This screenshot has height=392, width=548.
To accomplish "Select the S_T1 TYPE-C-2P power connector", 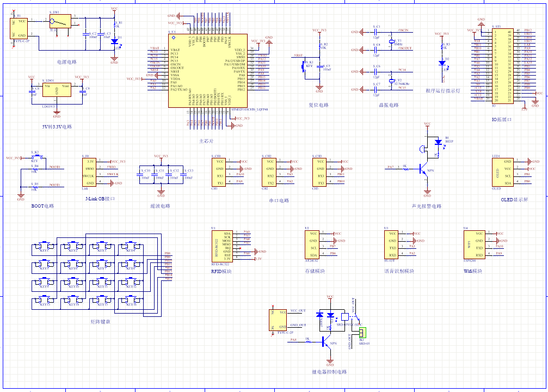I will [x=19, y=28].
